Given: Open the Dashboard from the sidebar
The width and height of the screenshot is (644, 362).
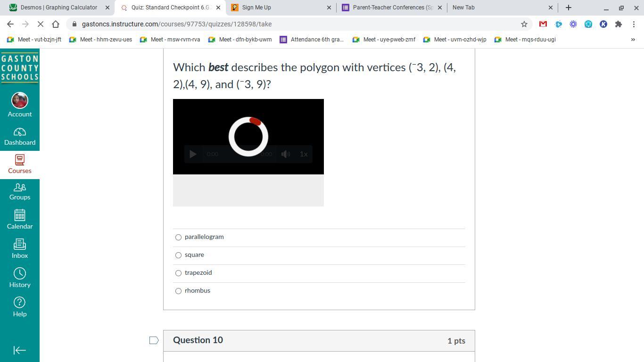Looking at the screenshot, I should (x=20, y=137).
